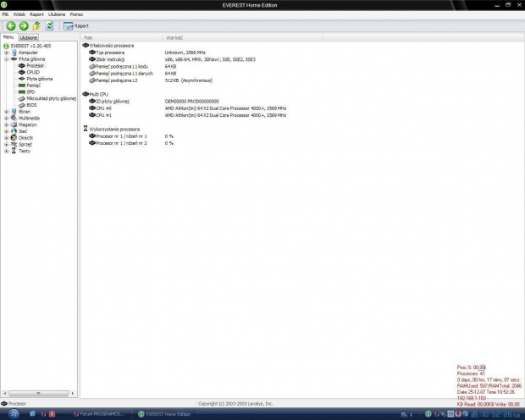This screenshot has height=420, width=525.
Task: Expand the Sieć tree node
Action: [6, 131]
